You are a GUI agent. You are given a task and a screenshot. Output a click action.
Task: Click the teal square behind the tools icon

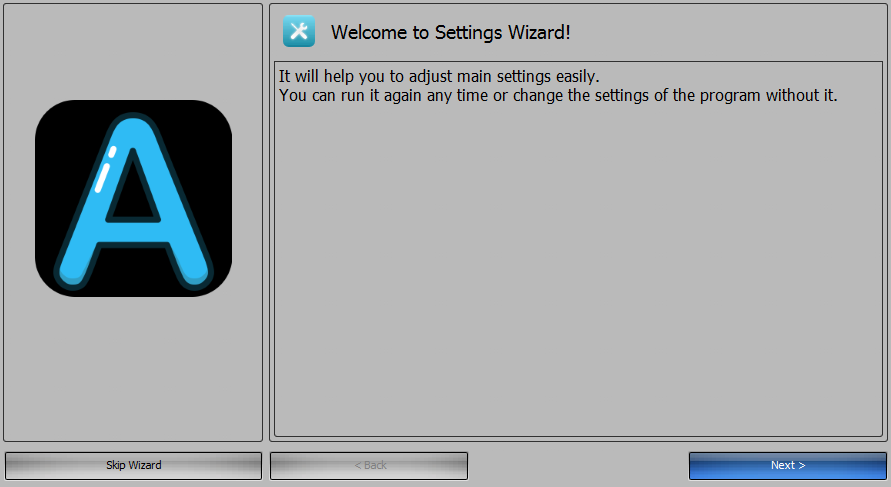pos(299,31)
